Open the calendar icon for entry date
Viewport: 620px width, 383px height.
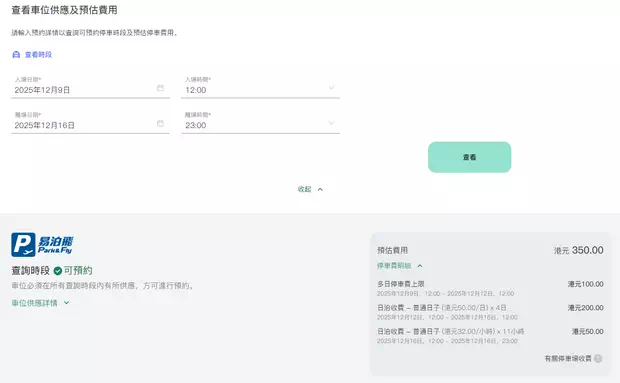click(x=160, y=88)
